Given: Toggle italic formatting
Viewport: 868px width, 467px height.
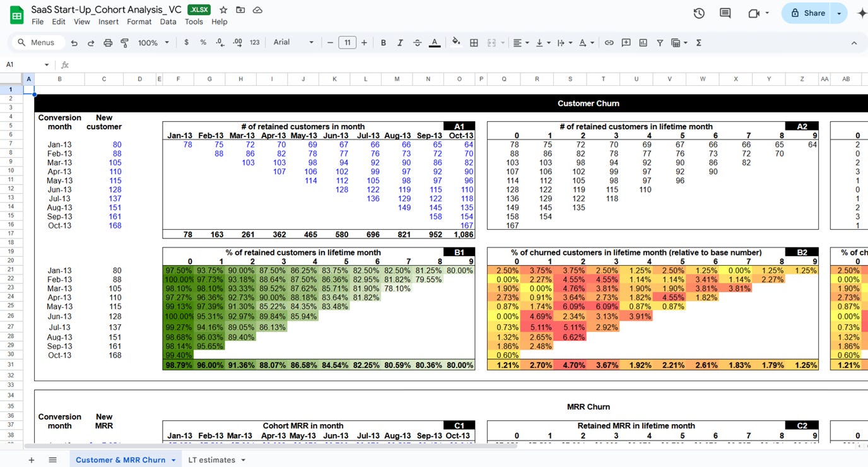Looking at the screenshot, I should [x=400, y=42].
